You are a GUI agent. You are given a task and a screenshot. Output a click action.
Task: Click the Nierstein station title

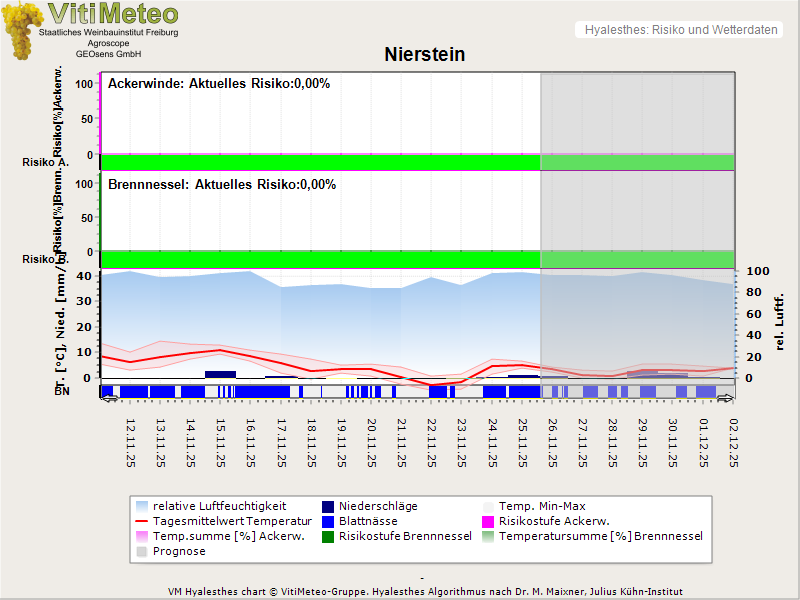pos(425,55)
